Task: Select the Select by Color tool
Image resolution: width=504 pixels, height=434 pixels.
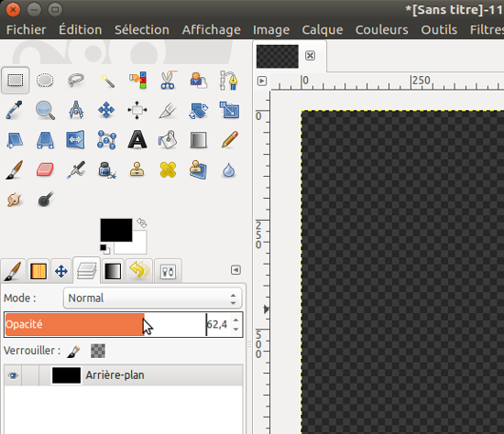Action: tap(137, 80)
